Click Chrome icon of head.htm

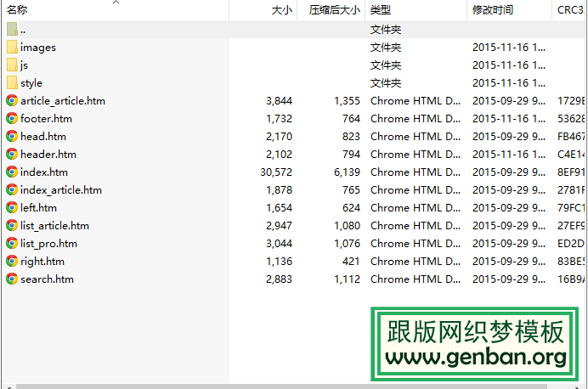[x=12, y=136]
